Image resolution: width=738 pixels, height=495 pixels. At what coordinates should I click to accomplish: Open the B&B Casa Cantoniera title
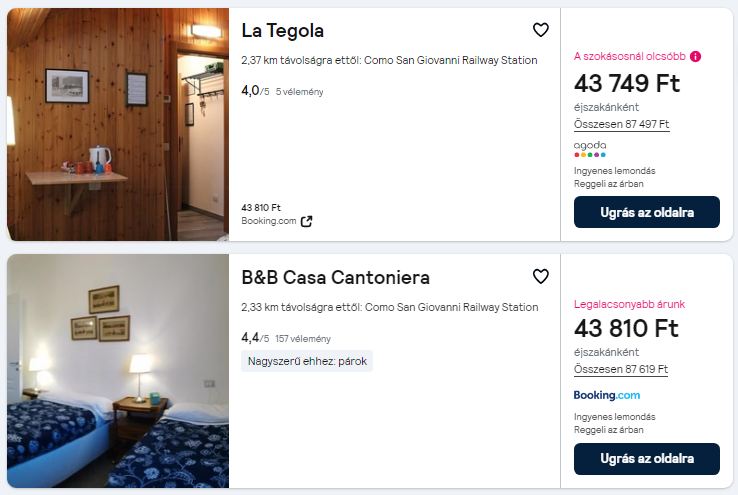336,277
